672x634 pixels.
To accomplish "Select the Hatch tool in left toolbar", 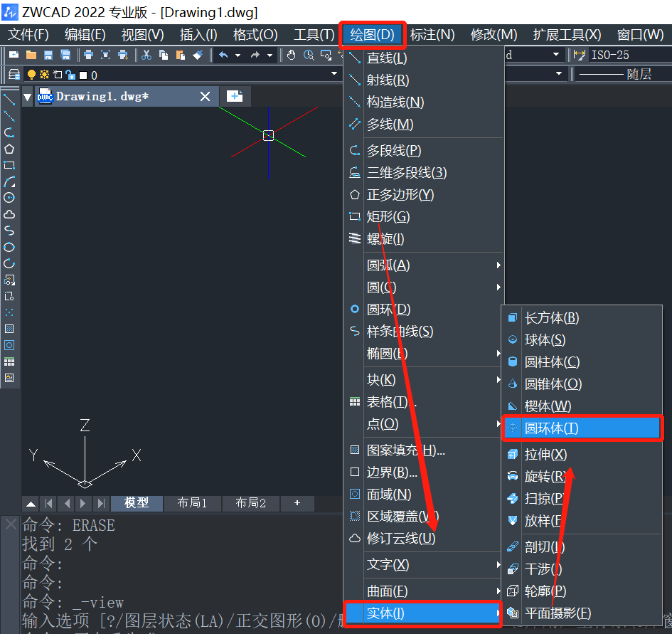I will (9, 329).
